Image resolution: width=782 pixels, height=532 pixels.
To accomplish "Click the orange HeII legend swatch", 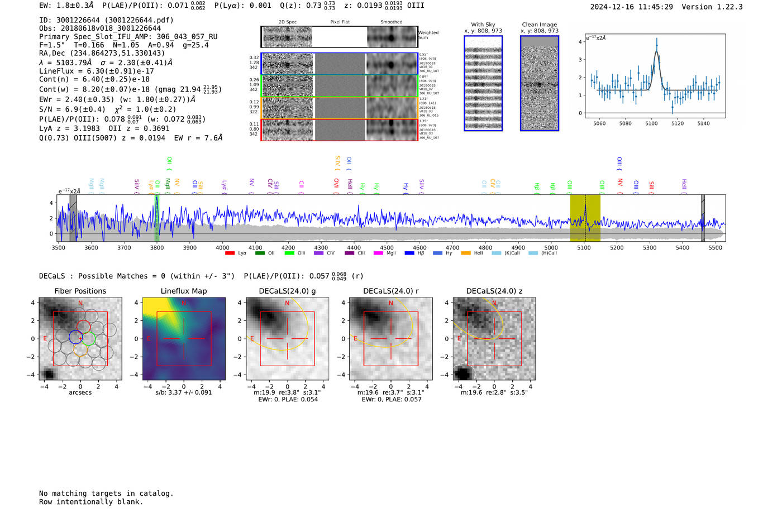I will [466, 253].
